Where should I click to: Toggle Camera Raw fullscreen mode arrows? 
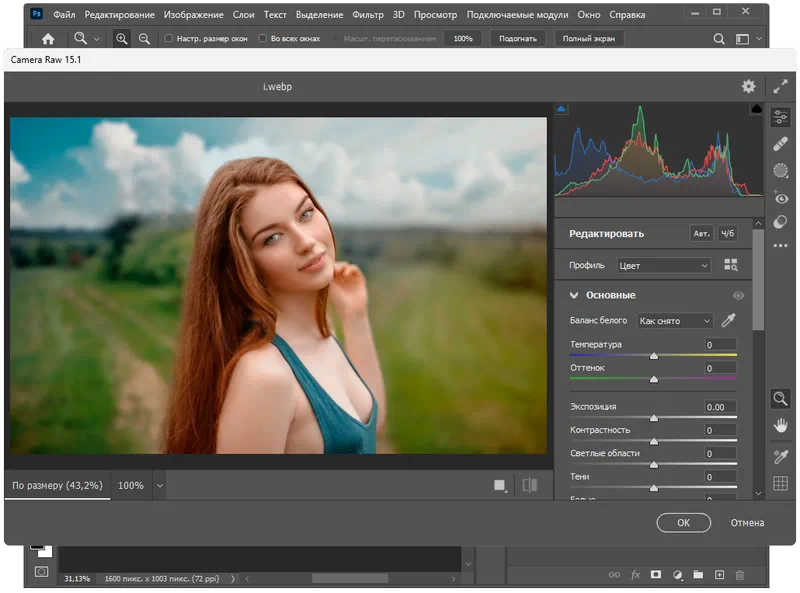click(x=780, y=86)
